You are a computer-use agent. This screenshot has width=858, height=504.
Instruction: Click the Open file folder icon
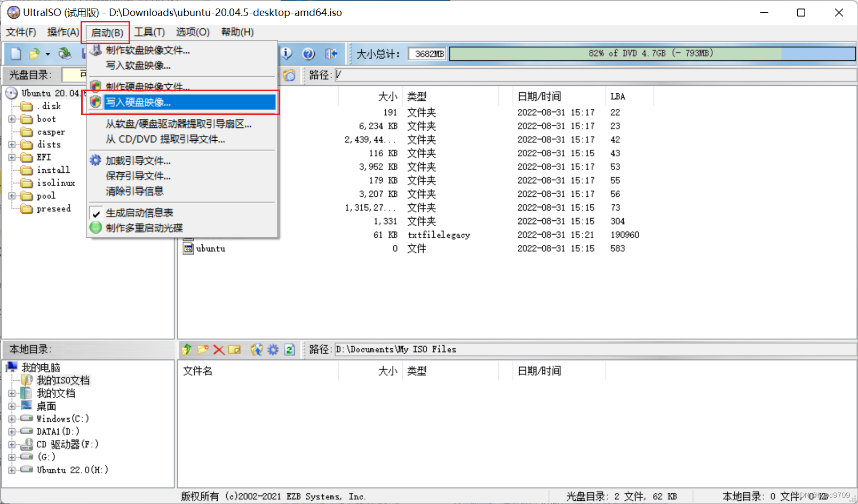pos(34,53)
